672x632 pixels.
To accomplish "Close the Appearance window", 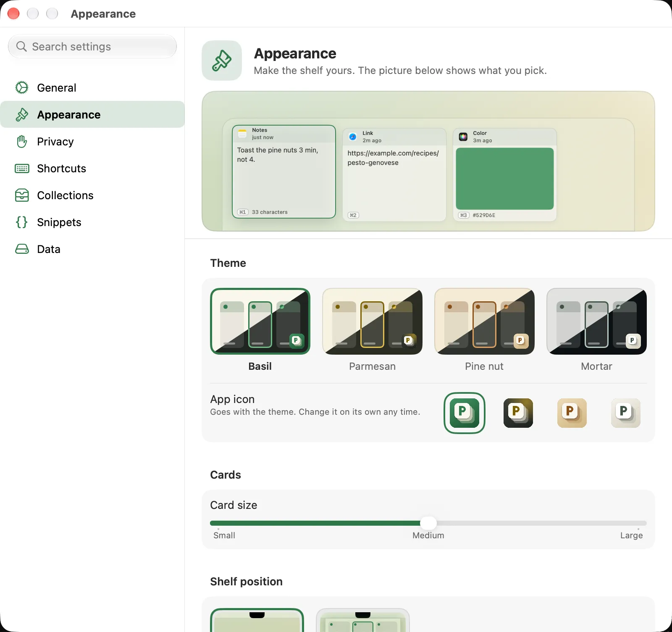I will [13, 13].
